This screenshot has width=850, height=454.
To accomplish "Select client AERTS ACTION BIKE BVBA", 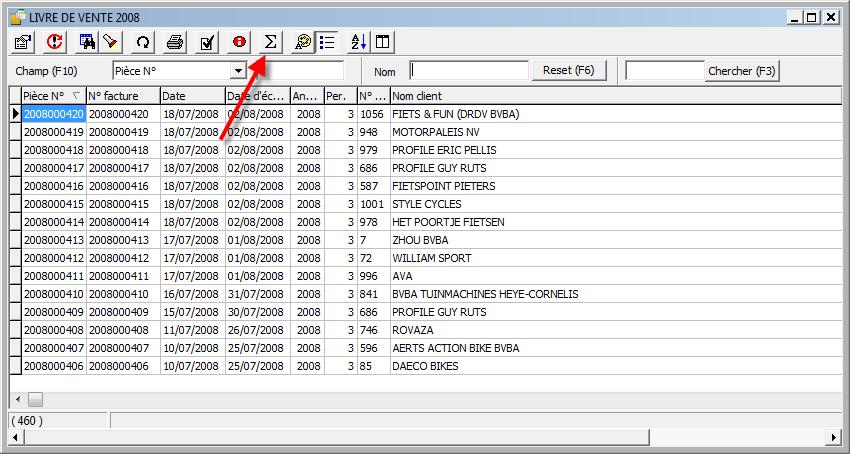I will coord(455,348).
